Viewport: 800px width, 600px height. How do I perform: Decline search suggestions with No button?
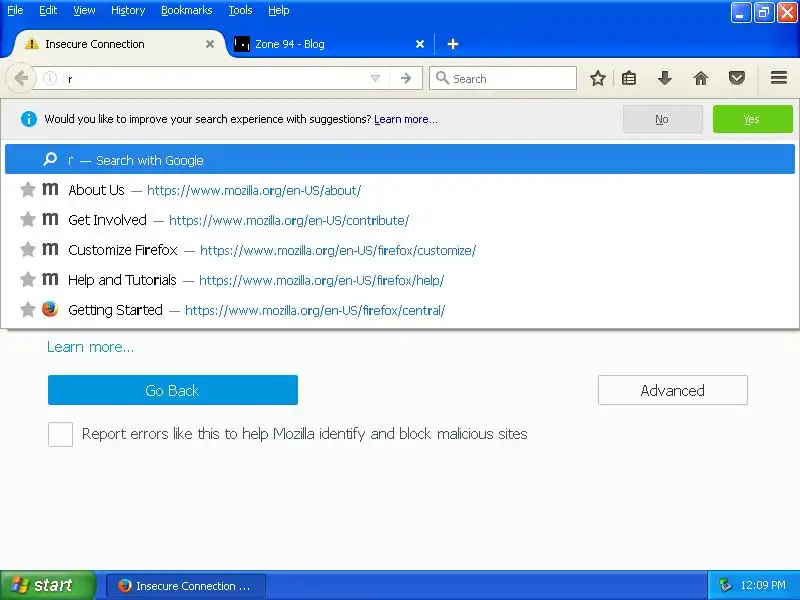point(662,119)
